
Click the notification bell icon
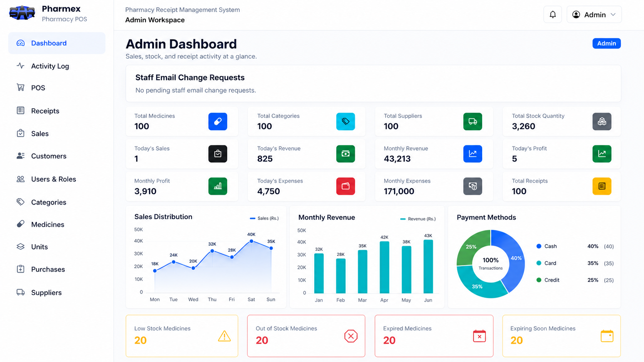pyautogui.click(x=552, y=15)
